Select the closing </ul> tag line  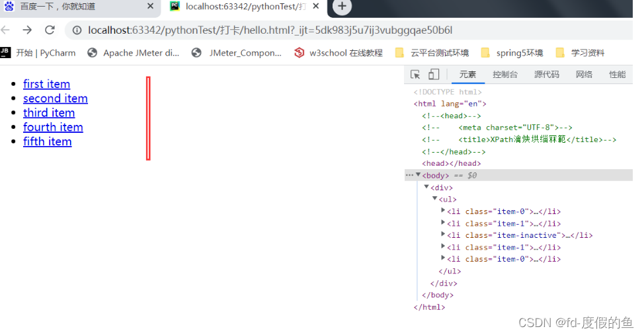[x=450, y=272]
